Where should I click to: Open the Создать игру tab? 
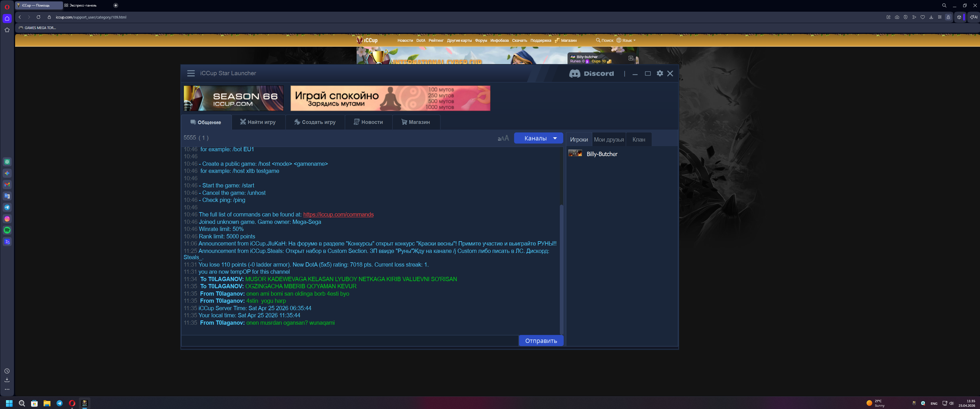coord(315,122)
